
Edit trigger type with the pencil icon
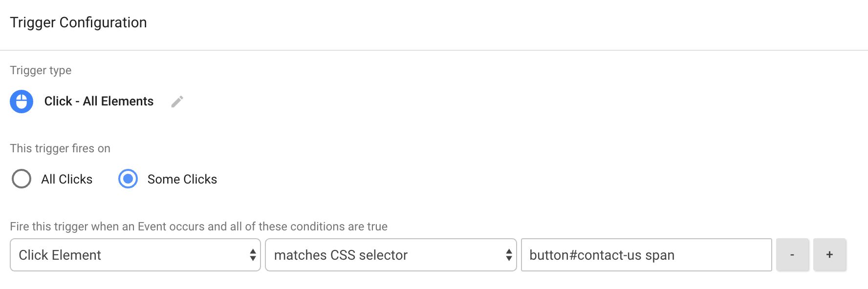pos(177,102)
